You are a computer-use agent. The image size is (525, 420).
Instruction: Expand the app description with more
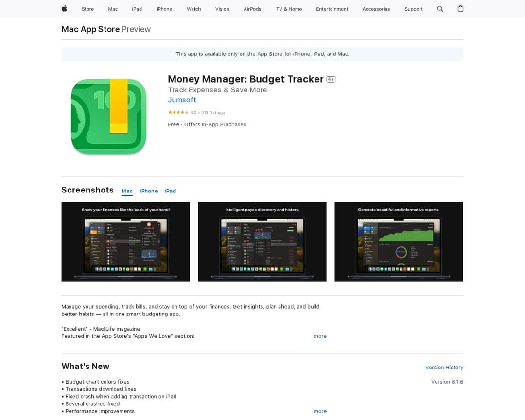(x=320, y=336)
